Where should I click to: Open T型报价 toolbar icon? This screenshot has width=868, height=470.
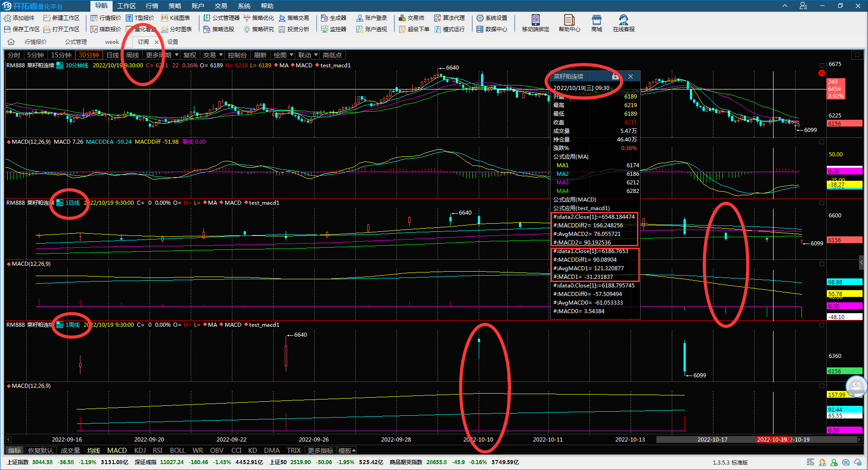(129, 18)
